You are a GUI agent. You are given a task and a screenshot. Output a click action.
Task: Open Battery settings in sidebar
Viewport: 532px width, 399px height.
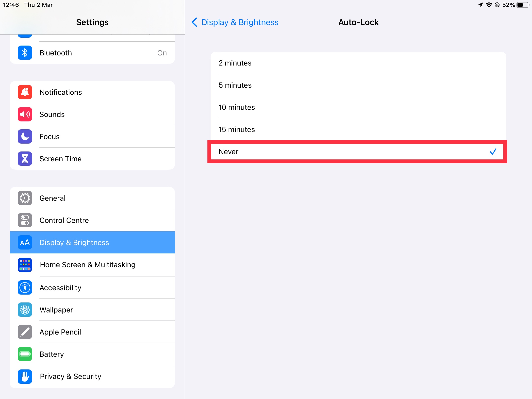click(x=92, y=354)
